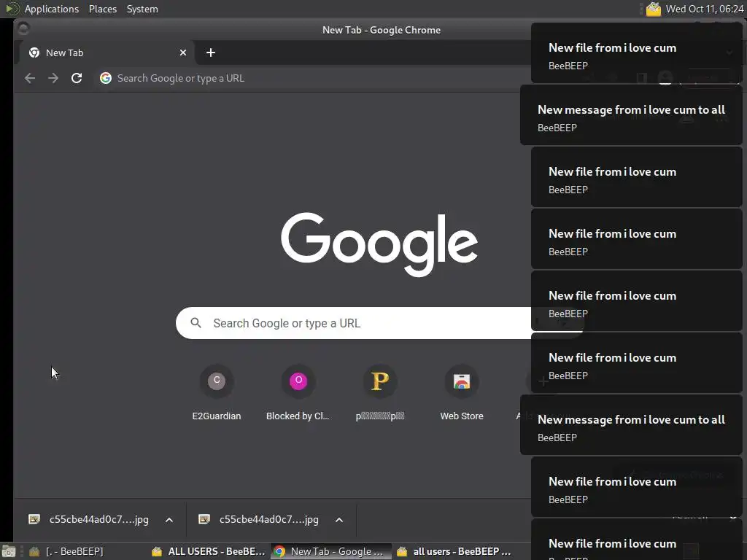Switch to New Tab - Google Chrome taskbar entry

point(330,551)
